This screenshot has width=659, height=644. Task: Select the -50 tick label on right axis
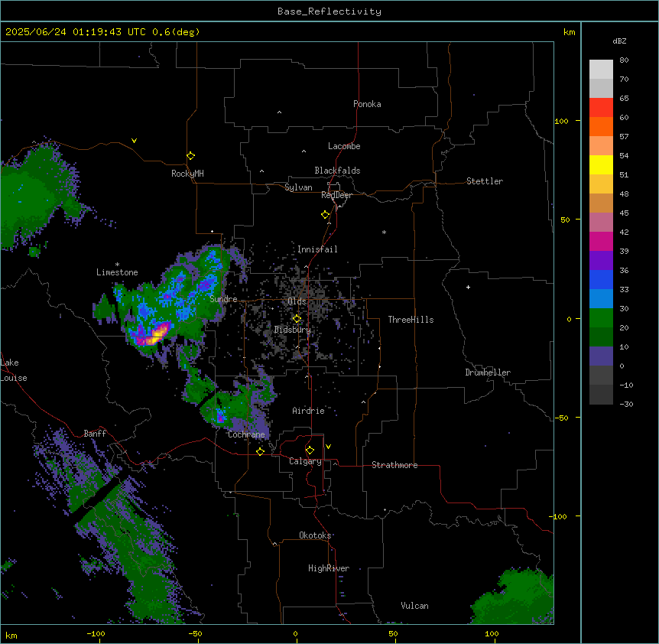click(x=561, y=418)
